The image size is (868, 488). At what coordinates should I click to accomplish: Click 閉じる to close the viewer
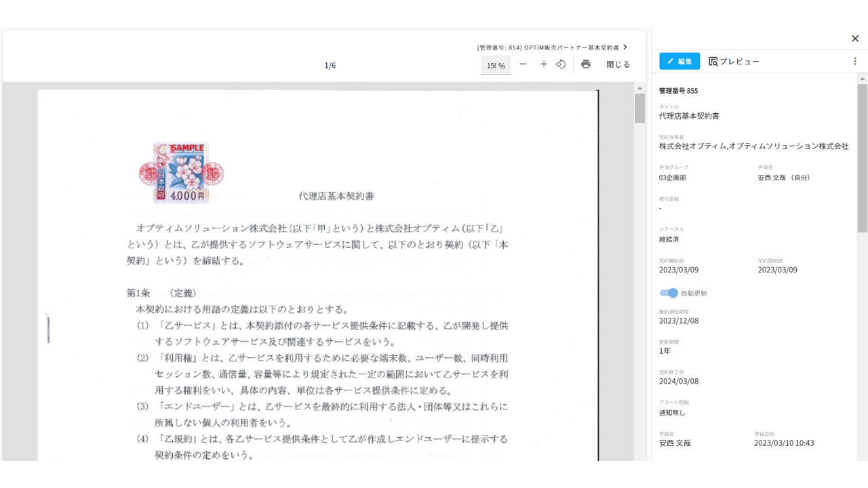click(x=618, y=64)
